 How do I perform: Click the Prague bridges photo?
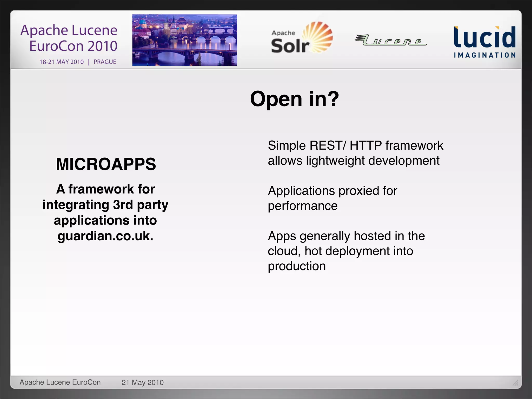pos(185,40)
